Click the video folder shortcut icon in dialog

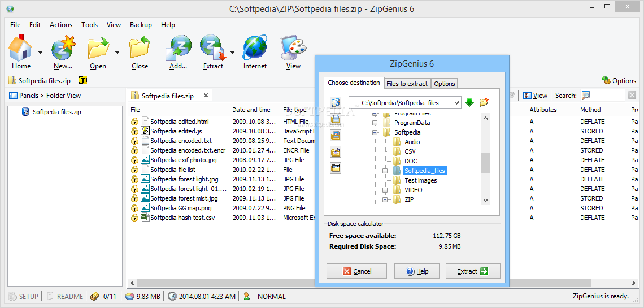click(336, 167)
